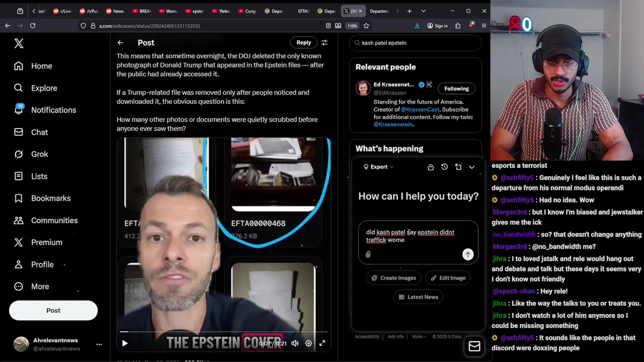The height and width of the screenshot is (362, 644).
Task: Open the site padlock info icon
Action: point(93,26)
